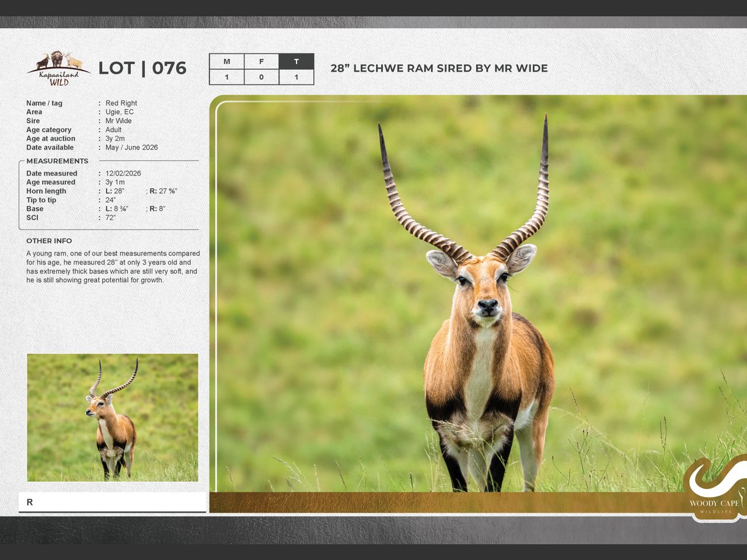This screenshot has width=747, height=560.
Task: Select the Tip to tip value 24”
Action: pos(110,200)
